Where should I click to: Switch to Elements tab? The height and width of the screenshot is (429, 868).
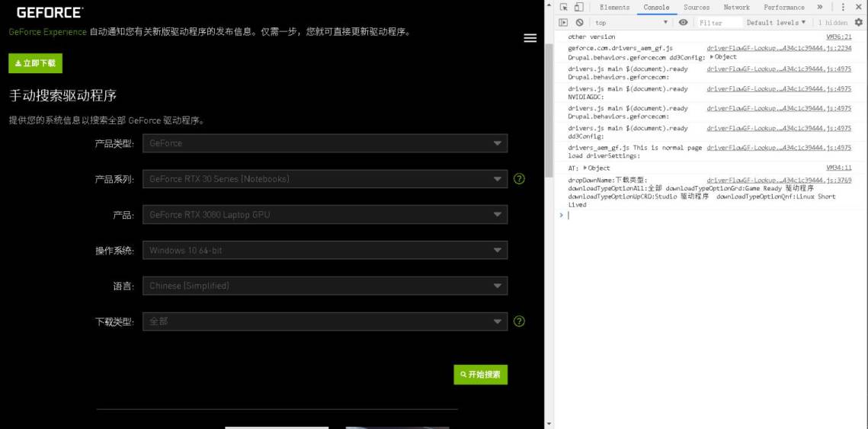tap(614, 7)
